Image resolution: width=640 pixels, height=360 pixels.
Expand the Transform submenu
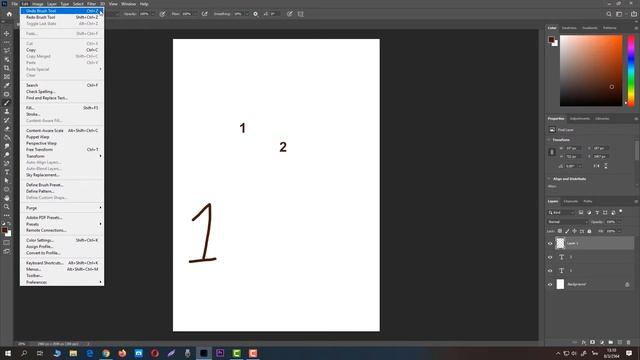pyautogui.click(x=62, y=156)
